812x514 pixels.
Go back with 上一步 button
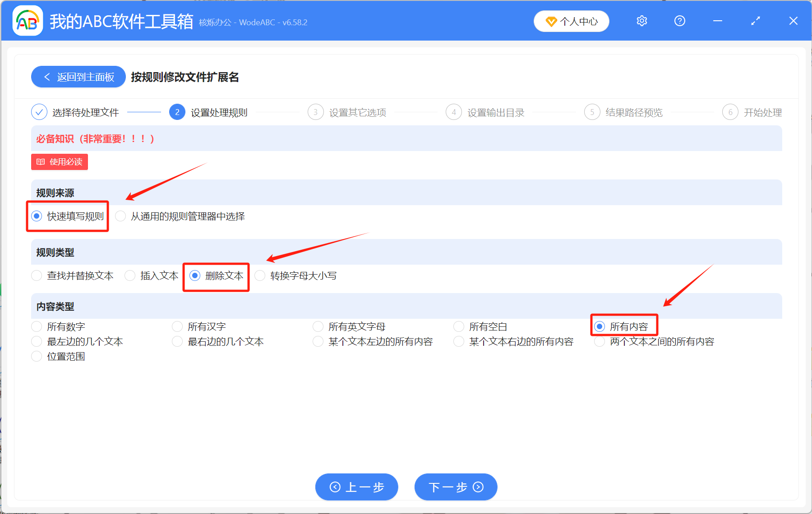click(x=356, y=487)
